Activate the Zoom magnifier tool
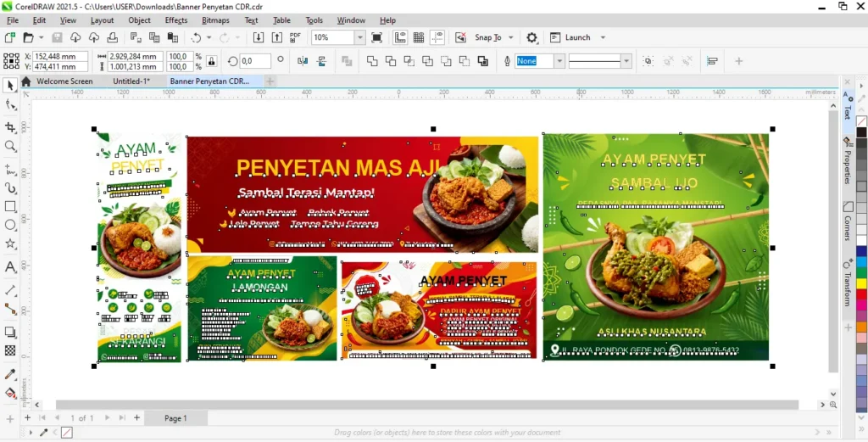The height and width of the screenshot is (442, 868). [10, 146]
